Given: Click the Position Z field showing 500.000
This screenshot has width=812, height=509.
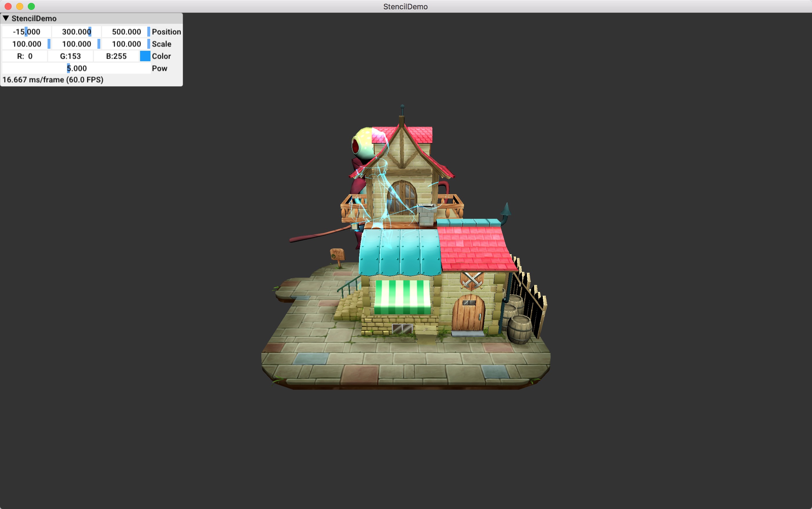Looking at the screenshot, I should point(126,32).
